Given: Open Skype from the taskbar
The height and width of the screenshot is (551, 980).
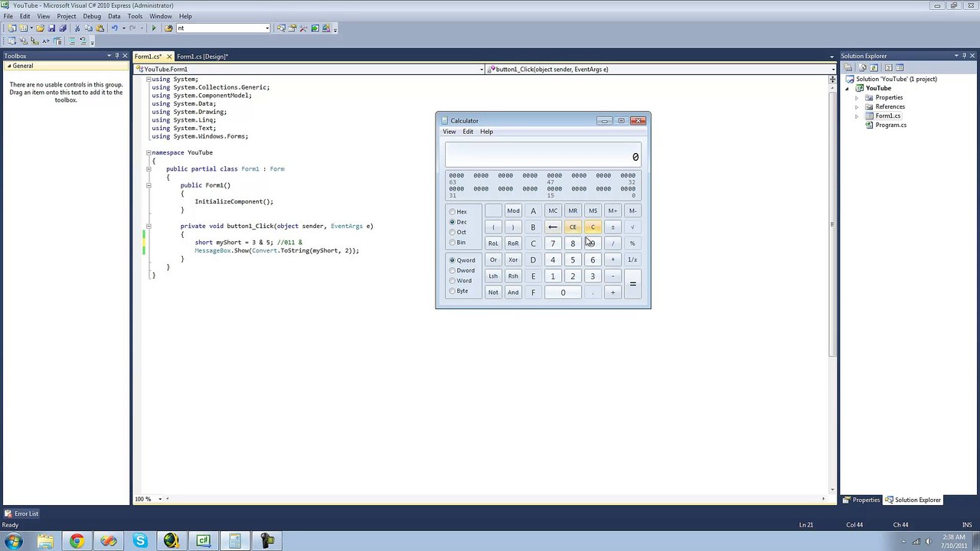Looking at the screenshot, I should click(140, 541).
